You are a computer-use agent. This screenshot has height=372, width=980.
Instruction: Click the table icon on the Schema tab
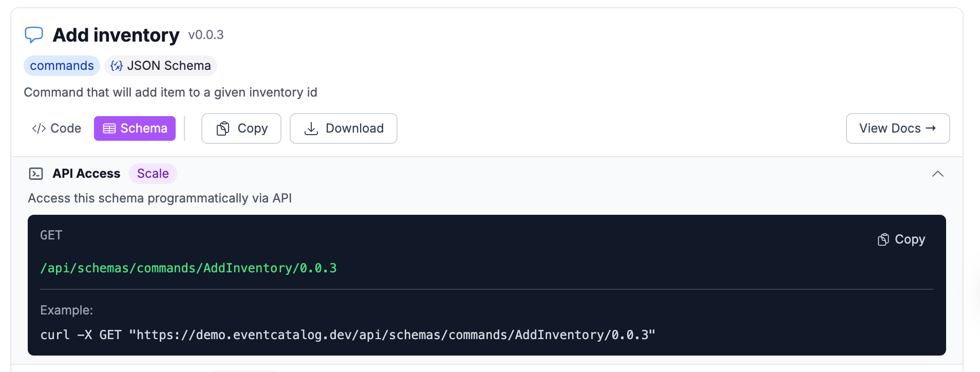point(109,128)
